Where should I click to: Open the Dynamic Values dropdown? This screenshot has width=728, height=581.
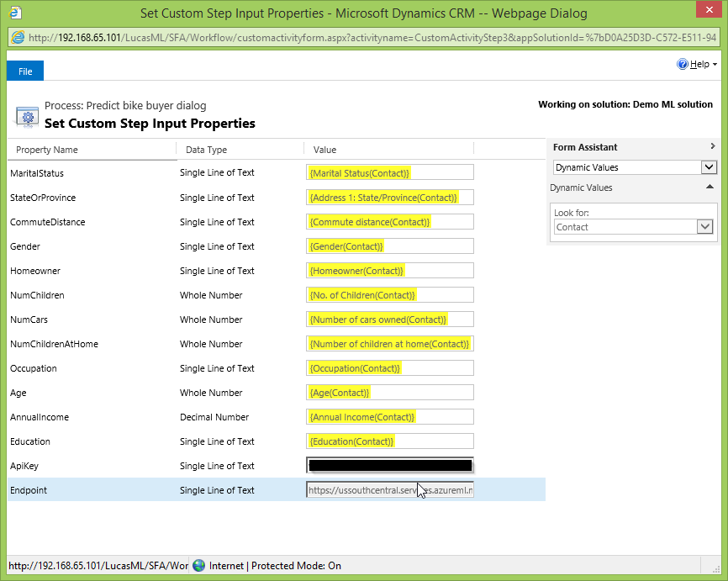709,167
